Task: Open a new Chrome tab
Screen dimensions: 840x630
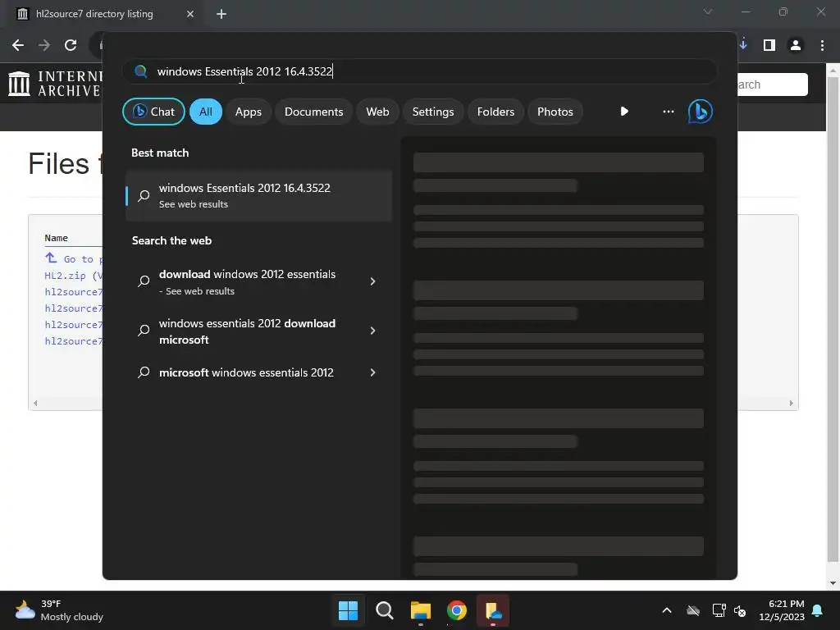Action: coord(221,14)
